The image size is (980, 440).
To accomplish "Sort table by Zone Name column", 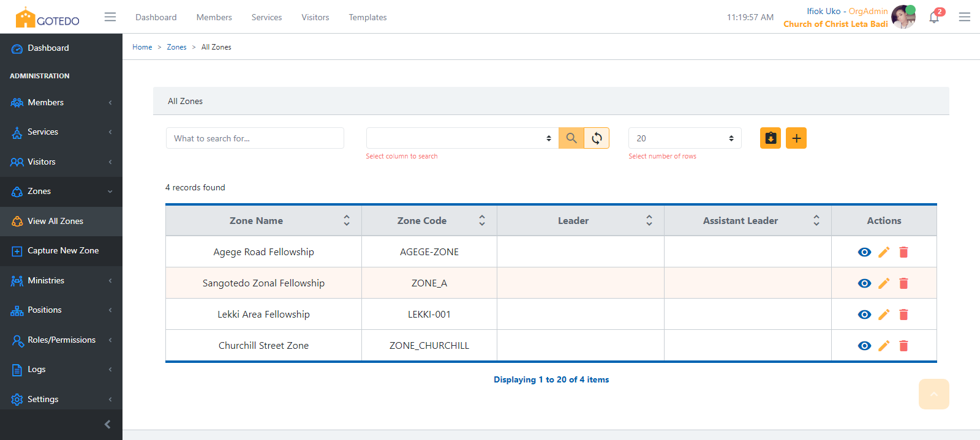I will pos(347,220).
